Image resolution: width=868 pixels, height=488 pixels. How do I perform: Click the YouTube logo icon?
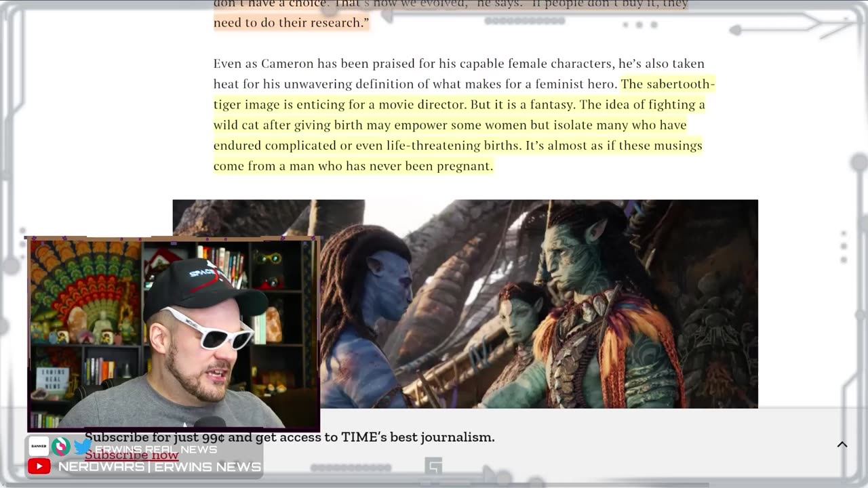[39, 466]
